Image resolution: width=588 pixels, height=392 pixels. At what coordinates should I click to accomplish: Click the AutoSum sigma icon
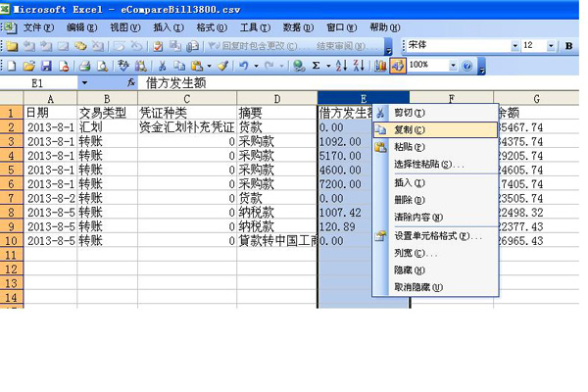[x=316, y=66]
